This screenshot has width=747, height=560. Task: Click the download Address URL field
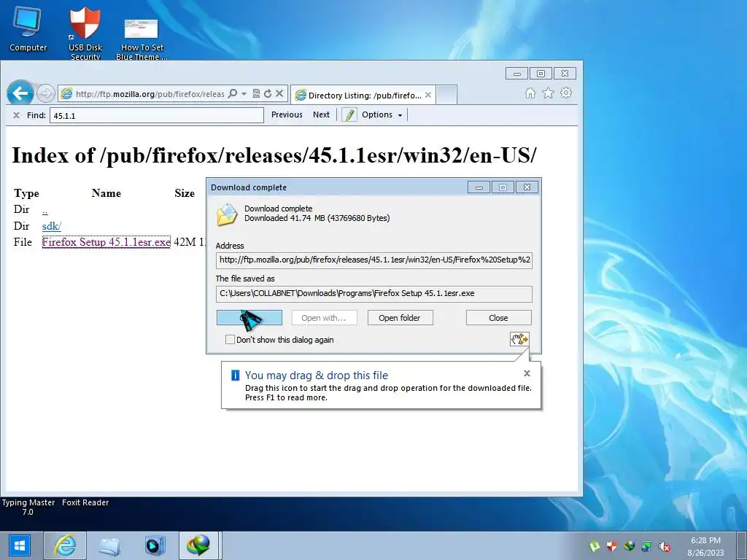coord(374,260)
